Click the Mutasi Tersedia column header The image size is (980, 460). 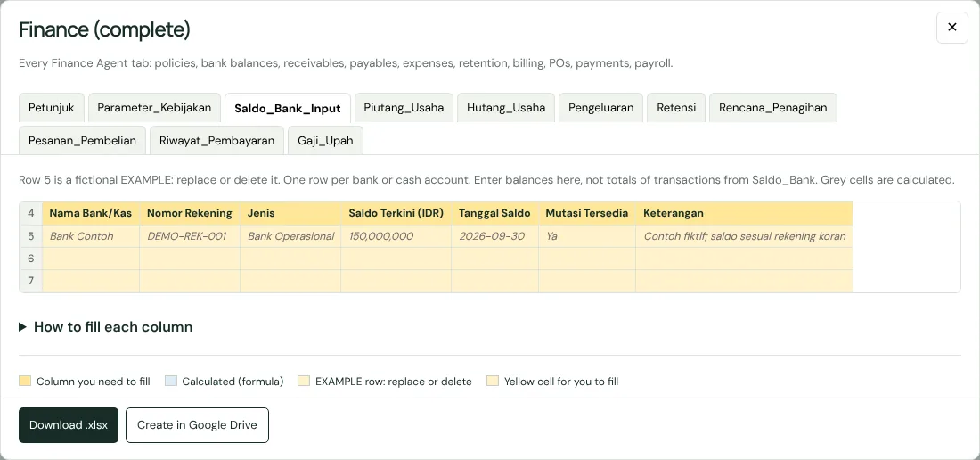tap(587, 213)
